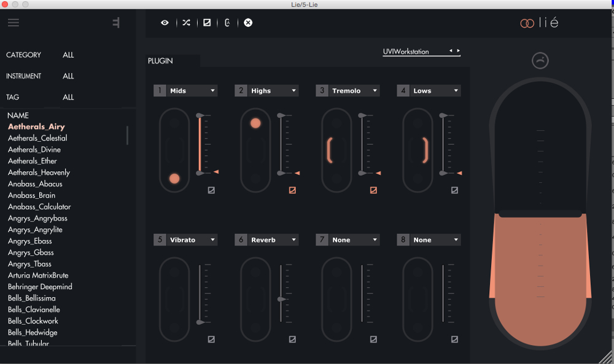This screenshot has height=364, width=614.
Task: Click the Reverb slot slider handle
Action: (281, 300)
